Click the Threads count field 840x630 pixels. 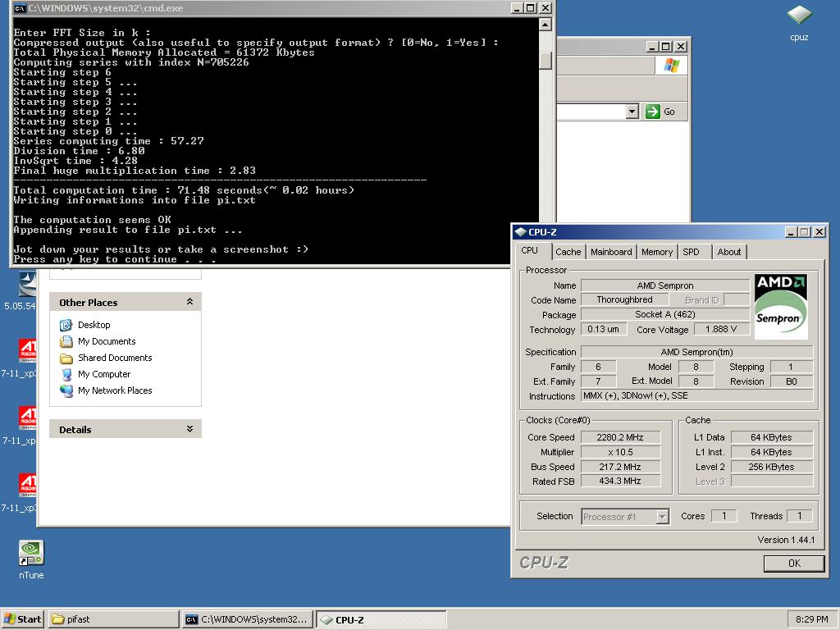[x=799, y=516]
